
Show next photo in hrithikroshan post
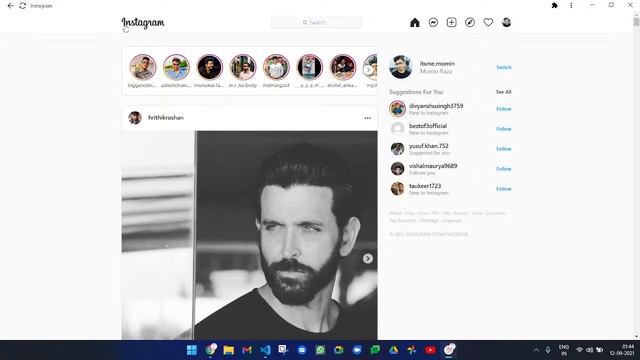[x=368, y=258]
